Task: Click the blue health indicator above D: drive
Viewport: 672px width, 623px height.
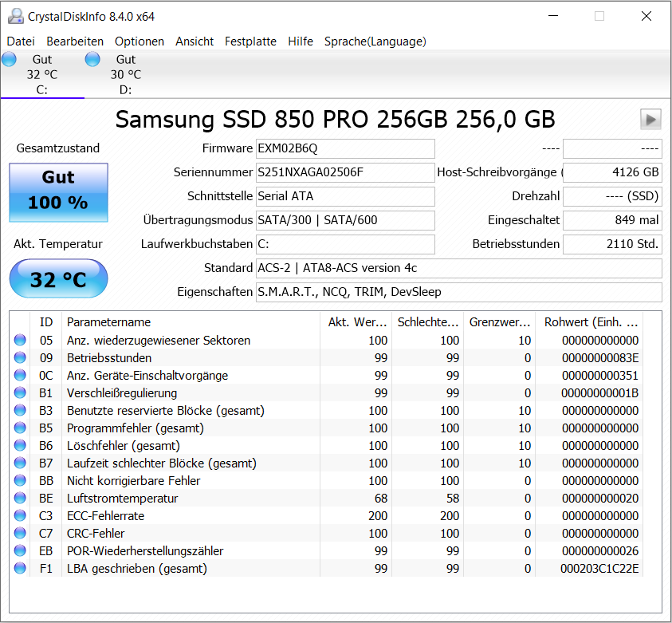Action: point(92,58)
